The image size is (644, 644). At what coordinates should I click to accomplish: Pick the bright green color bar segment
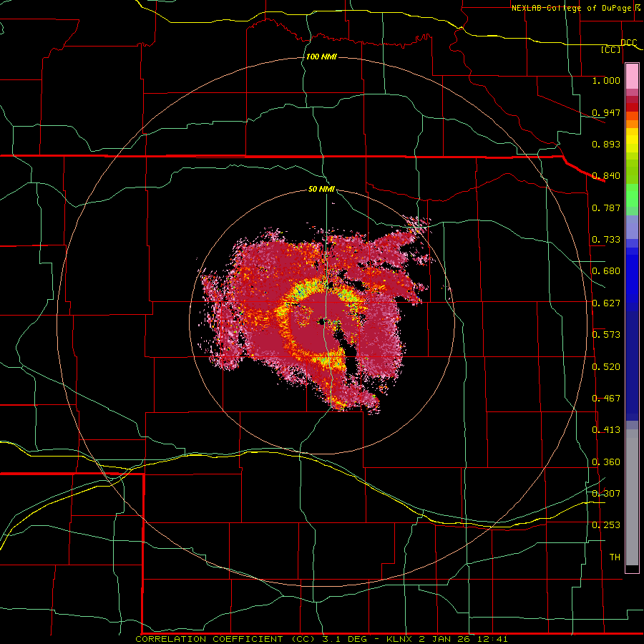(632, 195)
